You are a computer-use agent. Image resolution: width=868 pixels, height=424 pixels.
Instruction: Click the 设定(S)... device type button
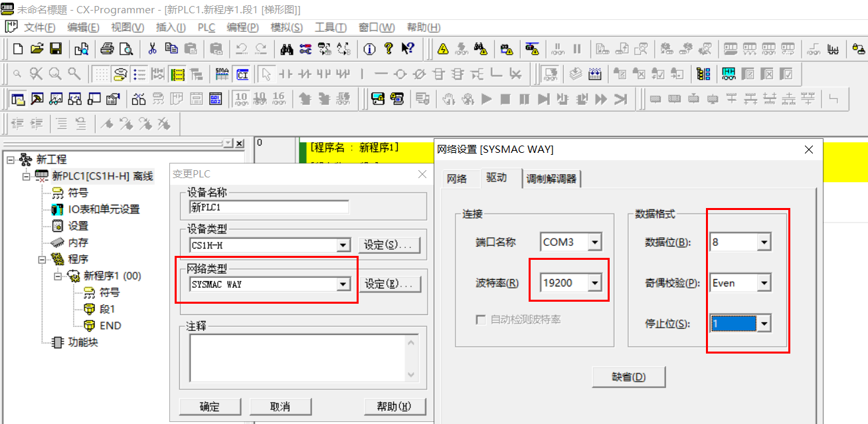(390, 245)
